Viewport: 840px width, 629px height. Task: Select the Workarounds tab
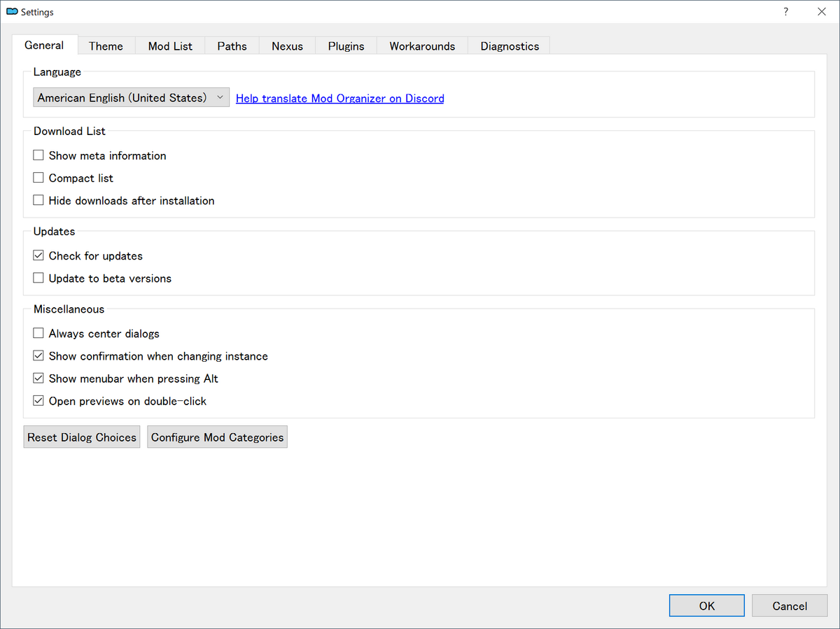[x=422, y=46]
